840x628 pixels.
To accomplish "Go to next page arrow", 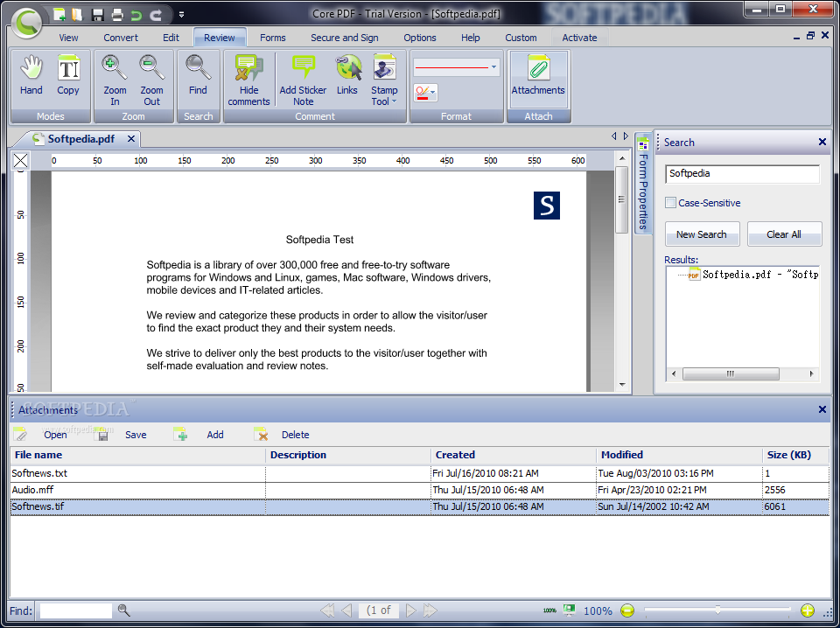I will pyautogui.click(x=410, y=610).
